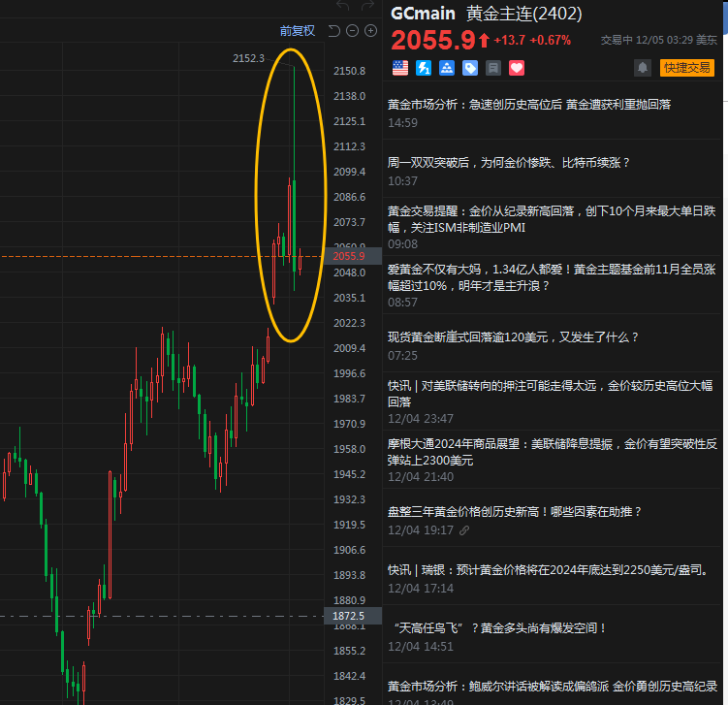
Task: Open news 天高任鸟飞 黄金多头尚有爆发空间
Action: click(x=499, y=628)
